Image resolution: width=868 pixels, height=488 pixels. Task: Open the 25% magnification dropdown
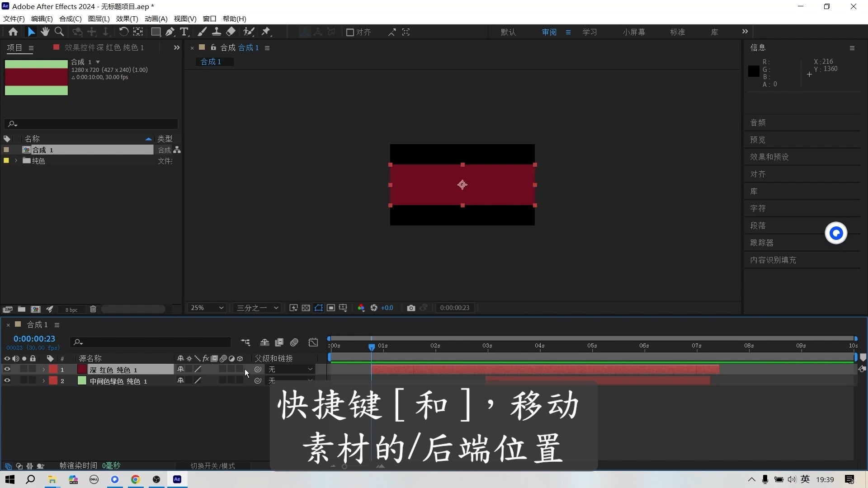207,308
